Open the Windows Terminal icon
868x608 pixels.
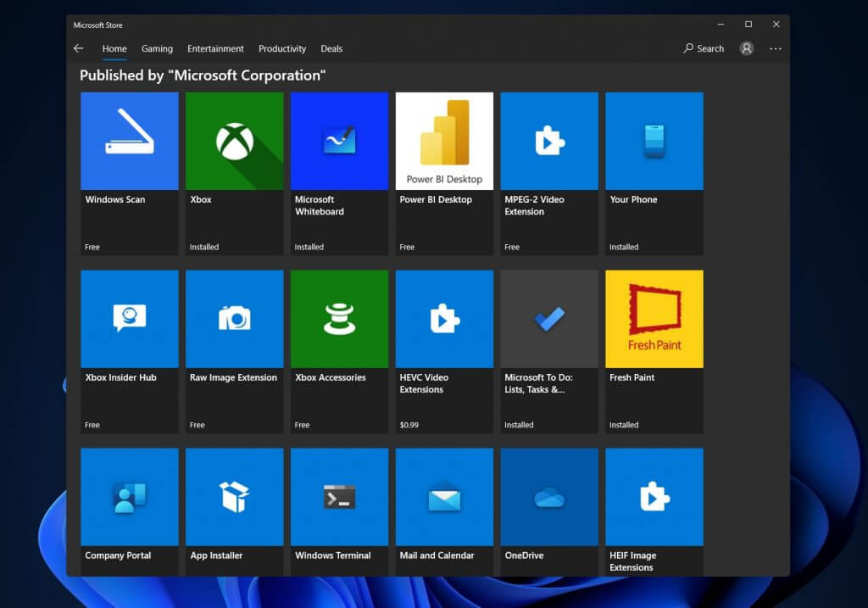click(x=339, y=497)
